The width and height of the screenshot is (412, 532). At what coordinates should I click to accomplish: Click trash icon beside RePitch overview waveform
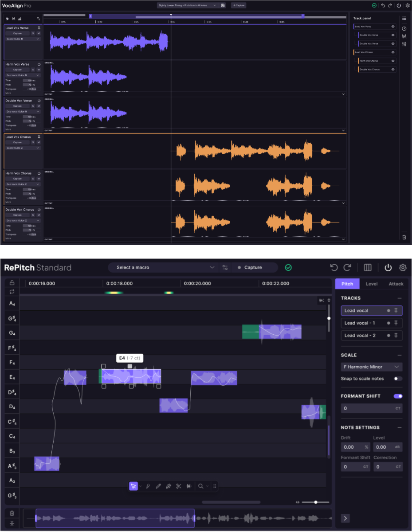coord(12,513)
